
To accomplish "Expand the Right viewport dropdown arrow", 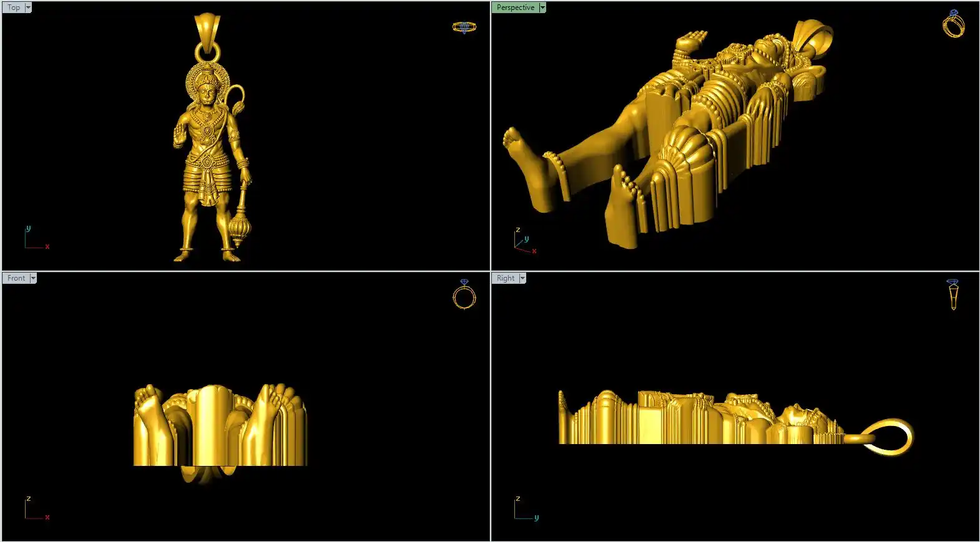I will pos(522,278).
